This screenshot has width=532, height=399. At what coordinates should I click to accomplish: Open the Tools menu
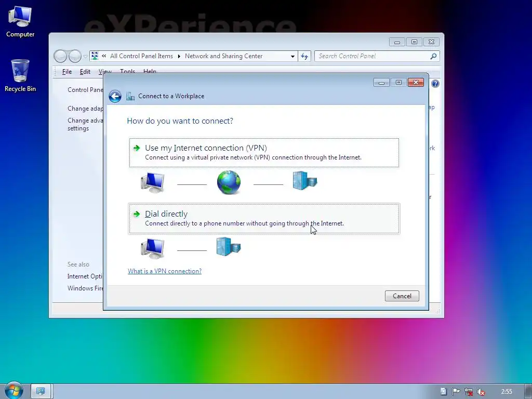pos(128,71)
